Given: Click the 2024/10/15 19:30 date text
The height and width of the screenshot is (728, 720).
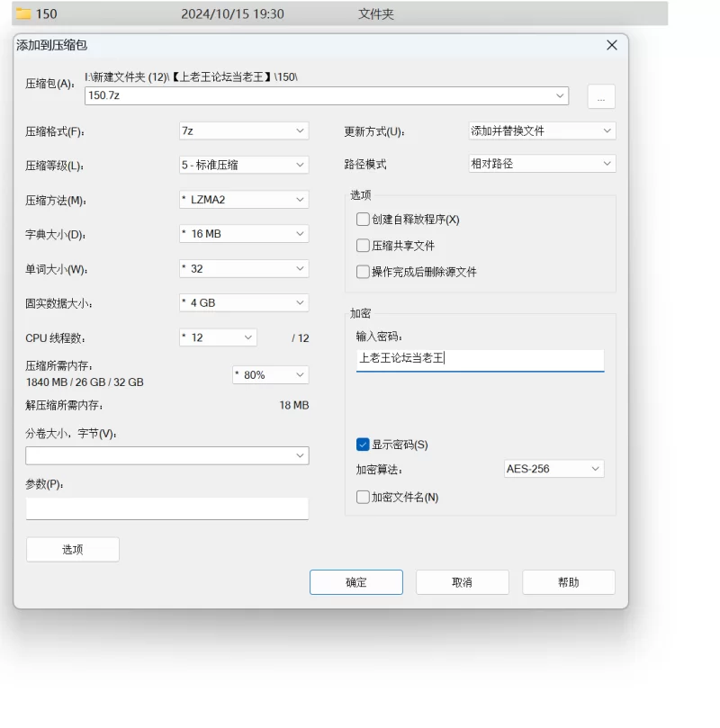Looking at the screenshot, I should (x=232, y=13).
